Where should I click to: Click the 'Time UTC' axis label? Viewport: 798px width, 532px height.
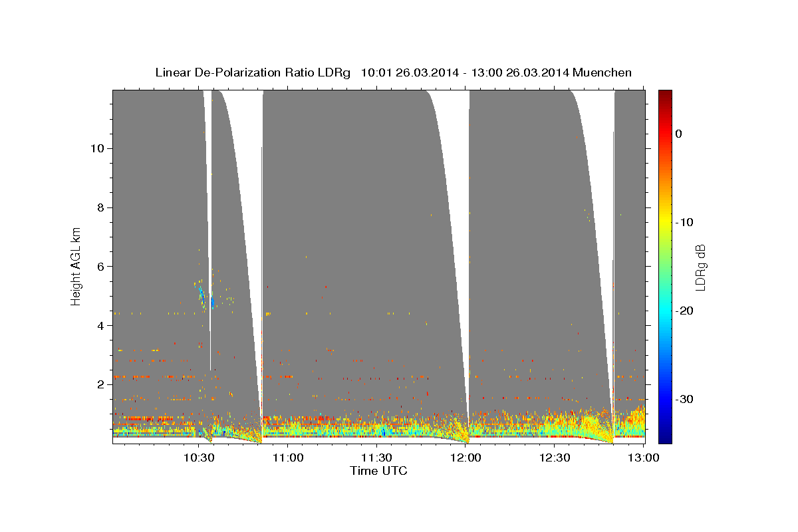click(x=378, y=471)
